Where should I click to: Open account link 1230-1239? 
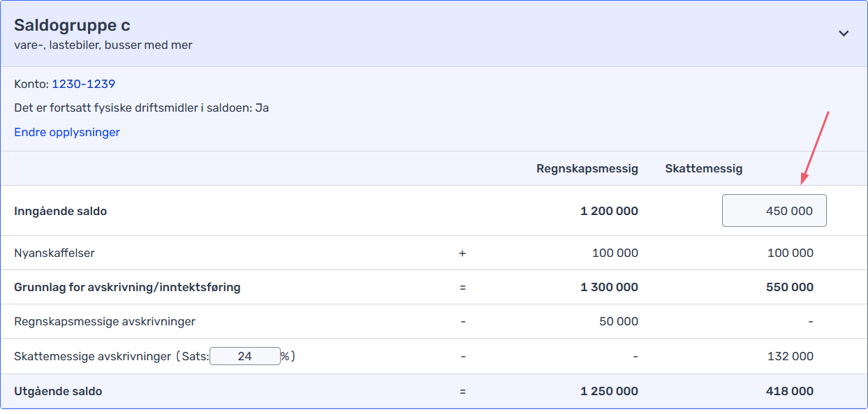(x=83, y=84)
